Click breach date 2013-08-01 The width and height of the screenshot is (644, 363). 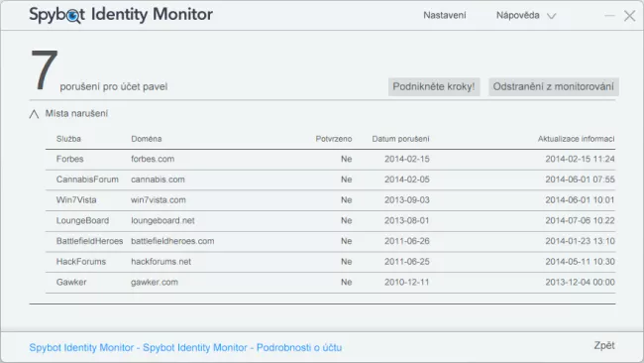pyautogui.click(x=406, y=221)
